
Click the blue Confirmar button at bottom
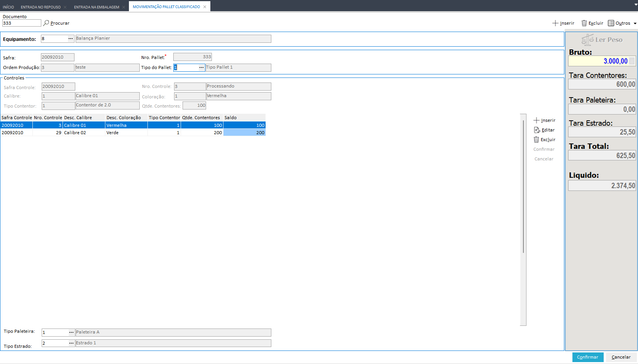[x=587, y=357]
